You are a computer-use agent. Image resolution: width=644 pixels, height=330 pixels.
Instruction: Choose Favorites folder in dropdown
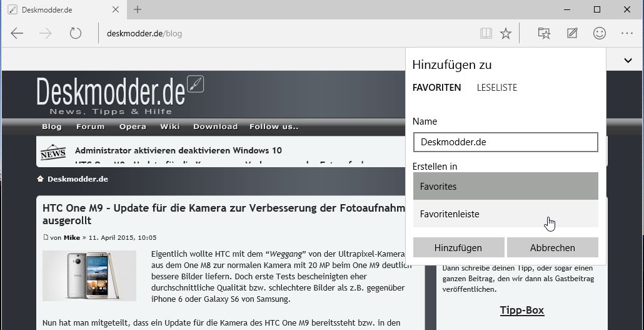pos(506,187)
